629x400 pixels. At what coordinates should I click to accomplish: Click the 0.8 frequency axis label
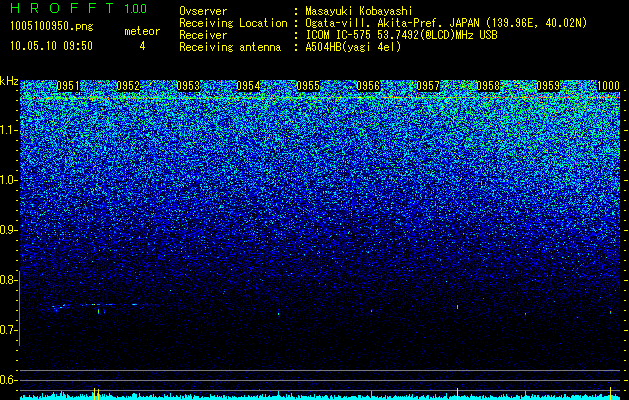(x=8, y=280)
